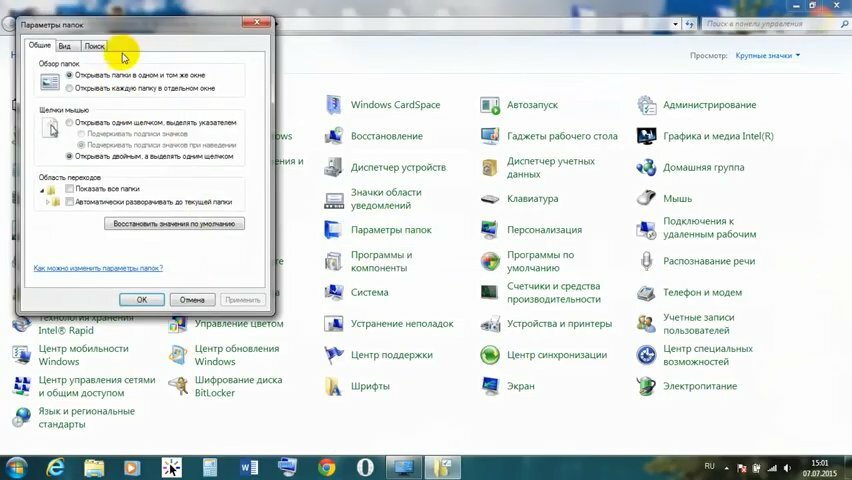
Task: Open Диспетчер учетных данных icon
Action: point(490,167)
